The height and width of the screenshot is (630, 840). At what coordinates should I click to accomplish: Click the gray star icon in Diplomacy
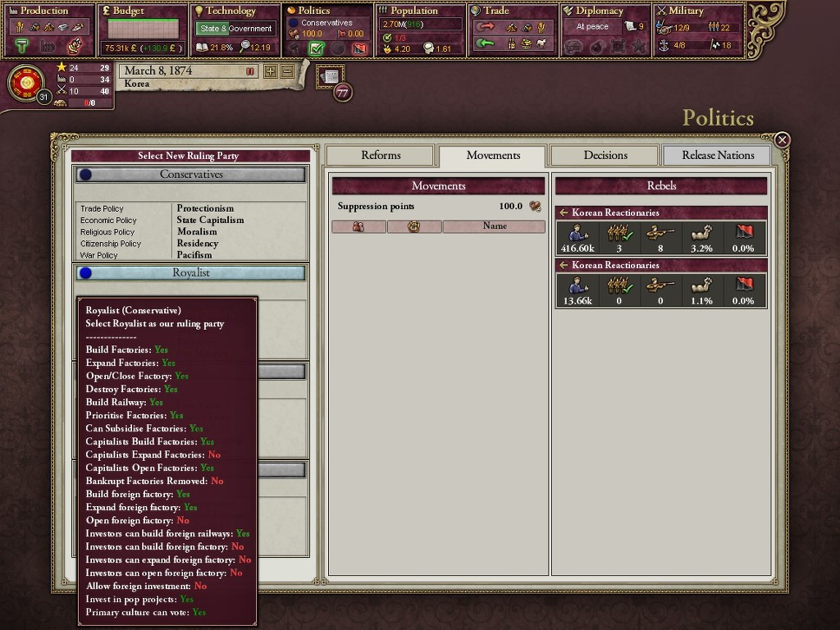pyautogui.click(x=638, y=47)
